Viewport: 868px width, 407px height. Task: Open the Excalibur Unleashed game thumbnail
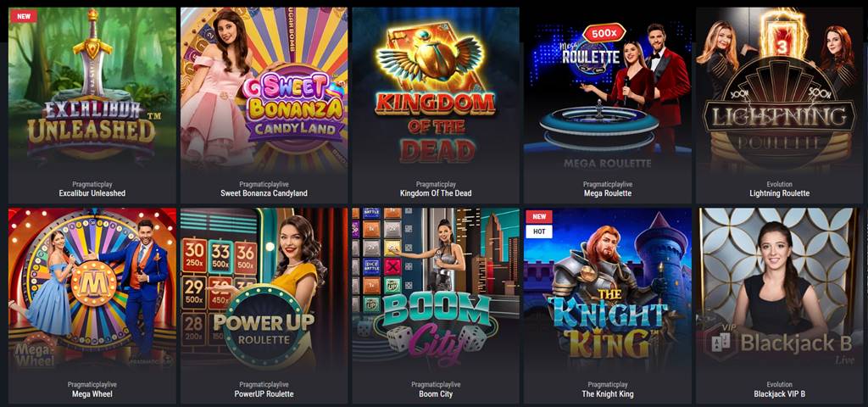(x=92, y=90)
